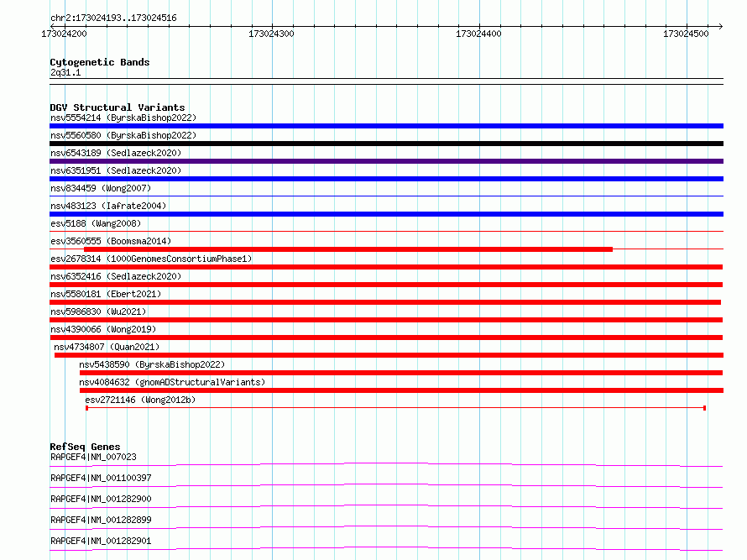Viewport: 747px width, 560px height.
Task: Click the nsv5554214 (ByrskaBishop2022) variant label
Action: [x=123, y=118]
